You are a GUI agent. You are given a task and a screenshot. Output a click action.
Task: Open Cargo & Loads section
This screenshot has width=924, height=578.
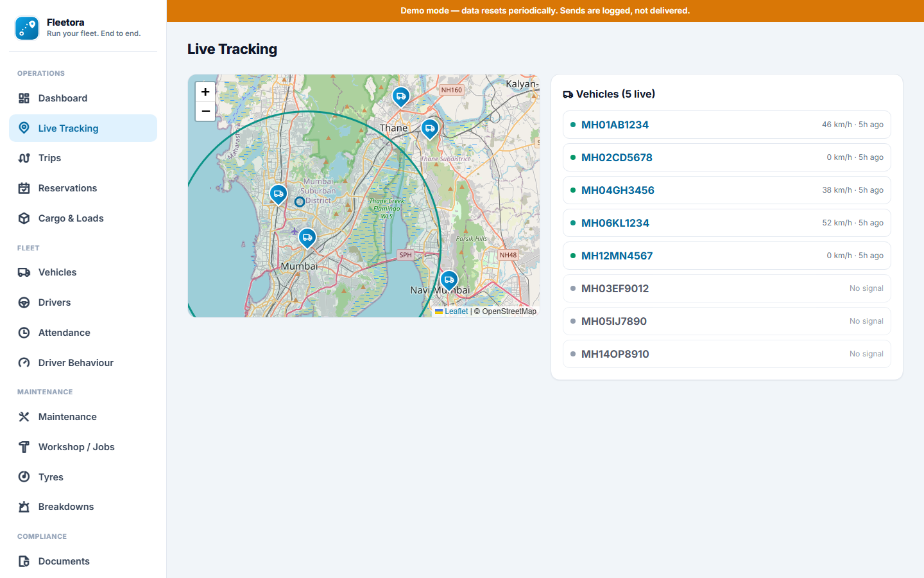83,218
